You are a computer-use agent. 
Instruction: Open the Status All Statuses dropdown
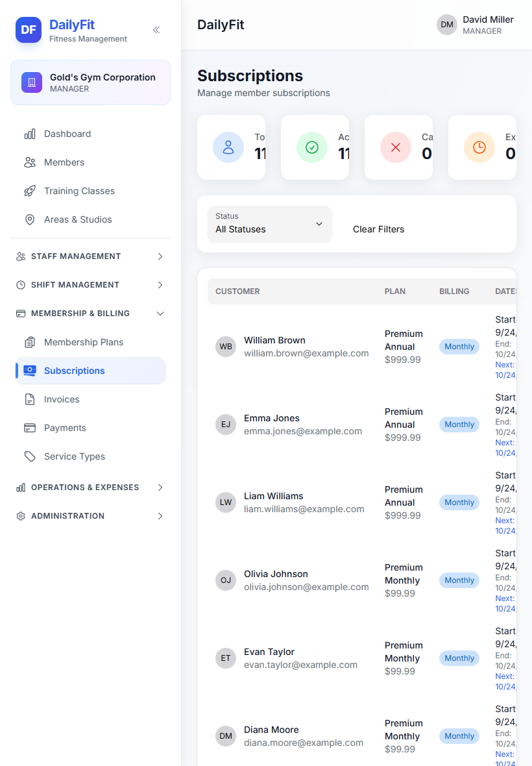tap(270, 224)
